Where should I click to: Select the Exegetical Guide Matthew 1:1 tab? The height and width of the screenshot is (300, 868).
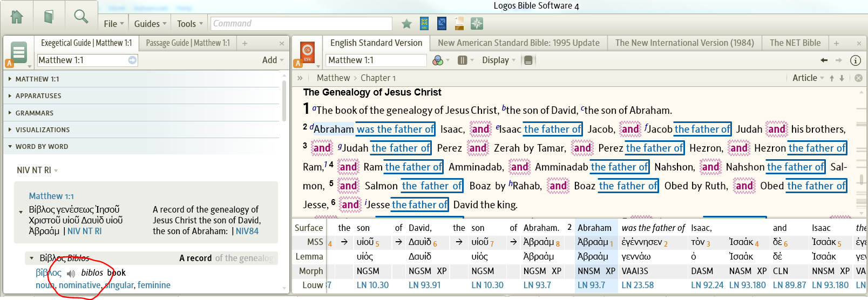click(86, 43)
